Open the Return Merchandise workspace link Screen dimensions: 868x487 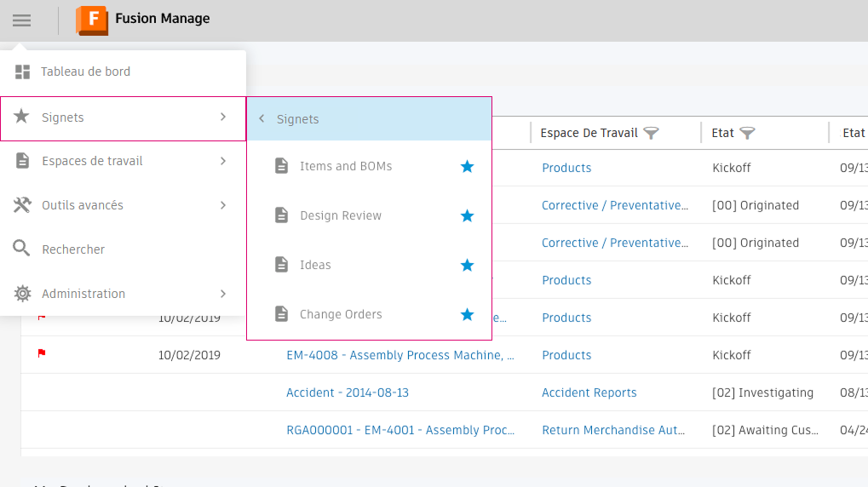613,430
